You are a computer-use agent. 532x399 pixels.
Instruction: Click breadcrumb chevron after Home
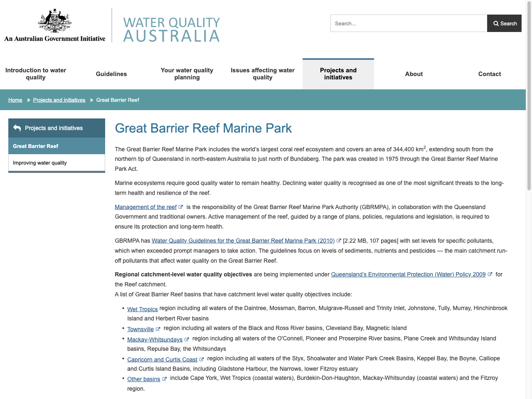coord(28,100)
